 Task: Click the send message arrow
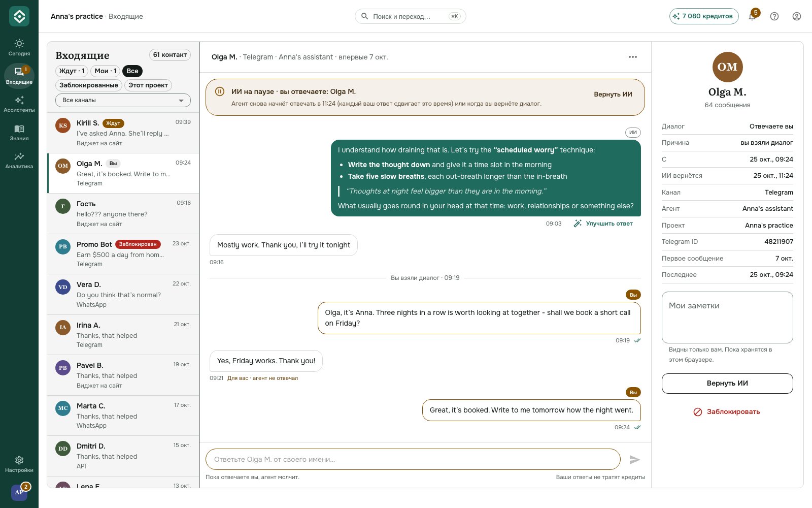[x=634, y=459]
